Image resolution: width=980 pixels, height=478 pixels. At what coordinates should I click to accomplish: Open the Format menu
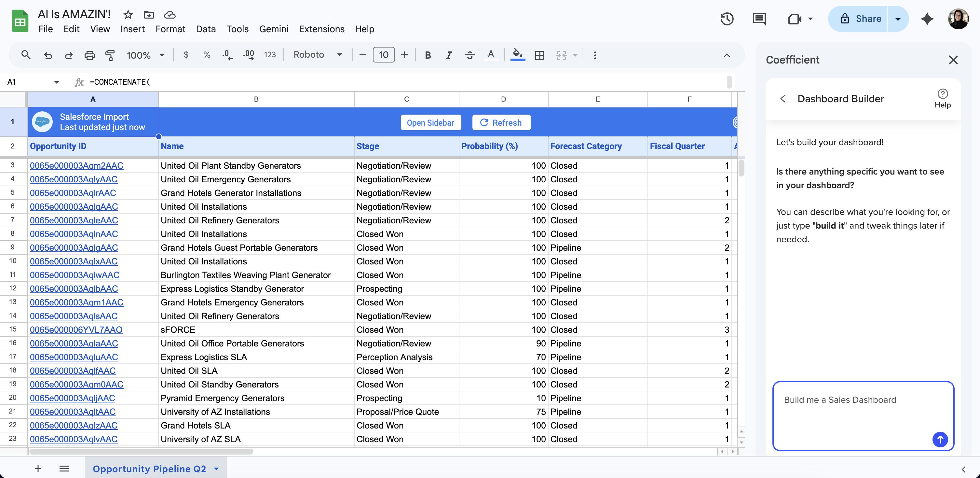tap(170, 29)
